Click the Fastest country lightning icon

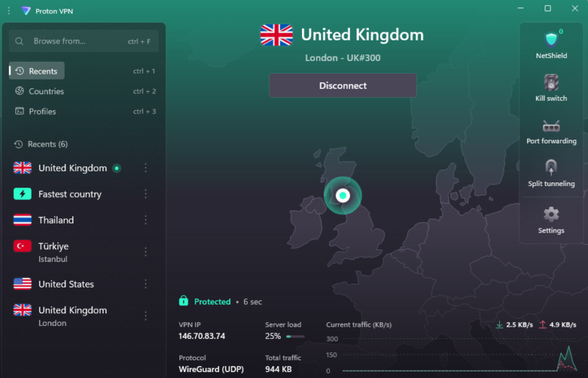tap(23, 194)
